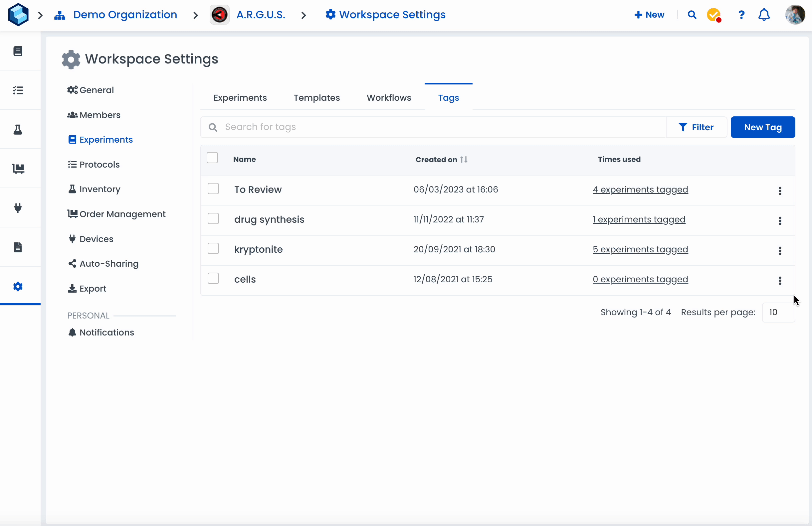Switch to the Templates tab

316,98
